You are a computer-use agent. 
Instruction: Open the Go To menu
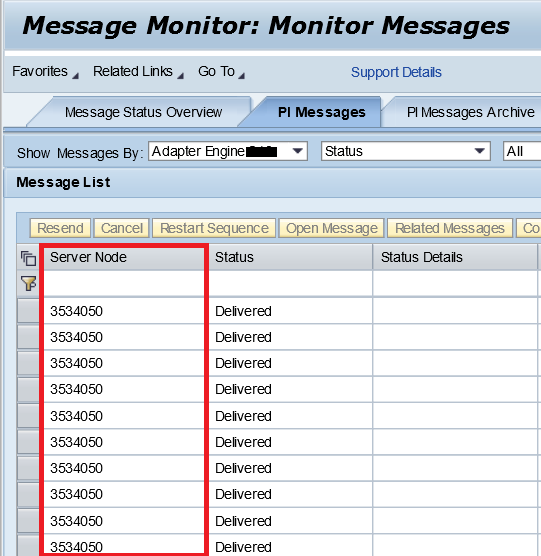[x=221, y=72]
